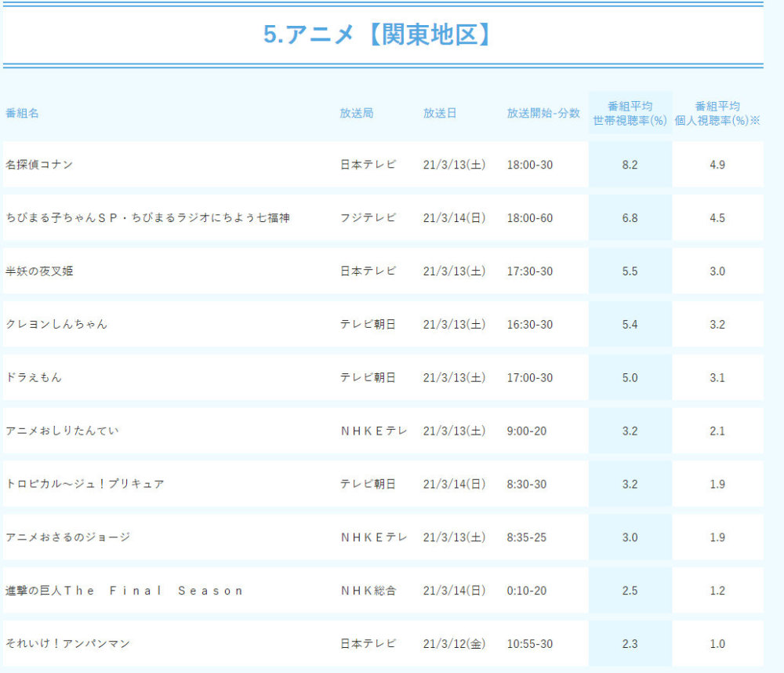This screenshot has width=784, height=673.
Task: Click the NHK総合 broadcaster cell
Action: pyautogui.click(x=368, y=591)
